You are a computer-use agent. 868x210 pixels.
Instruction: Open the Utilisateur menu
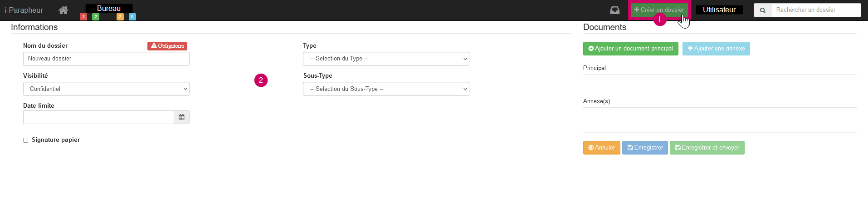coord(719,10)
